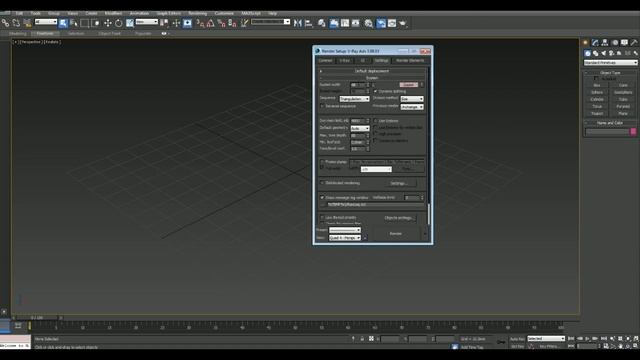The image size is (640, 360).
Task: Open the Display panel tab icon
Action: point(624,42)
